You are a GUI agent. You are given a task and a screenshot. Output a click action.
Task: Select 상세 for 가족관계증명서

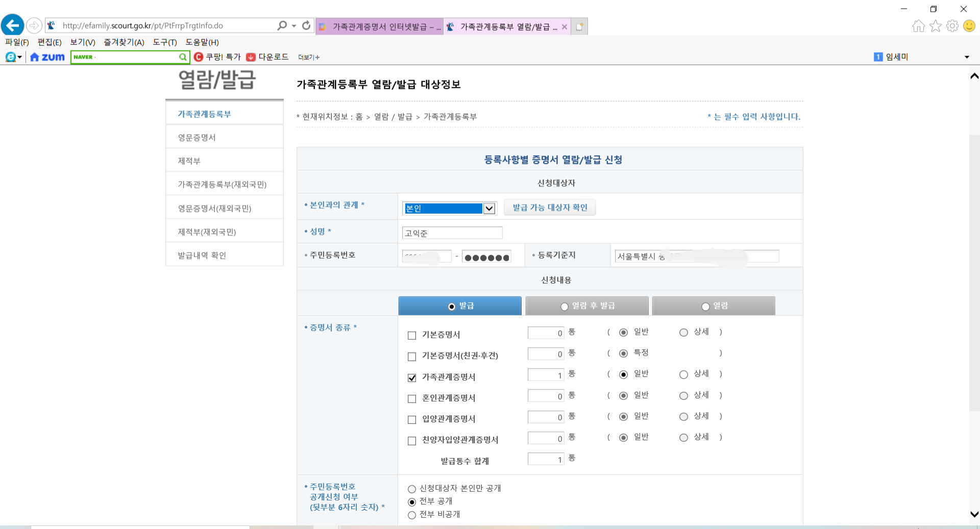[684, 374]
